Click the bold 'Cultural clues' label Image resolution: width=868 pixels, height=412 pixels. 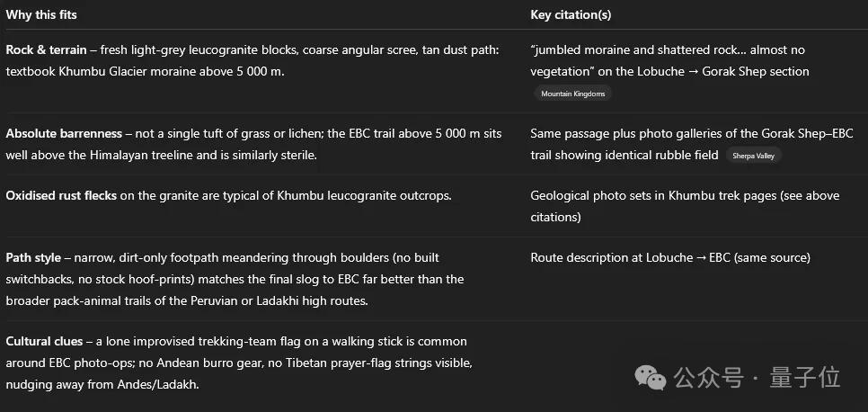click(x=44, y=341)
